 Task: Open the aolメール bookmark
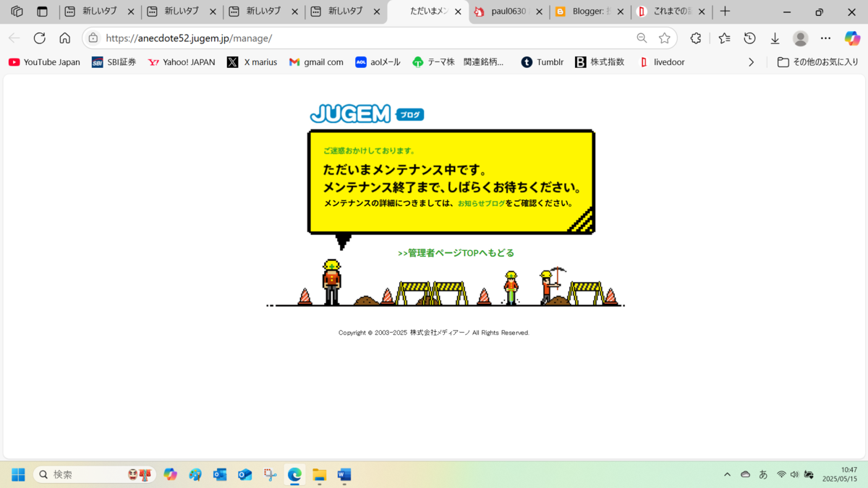pyautogui.click(x=378, y=62)
